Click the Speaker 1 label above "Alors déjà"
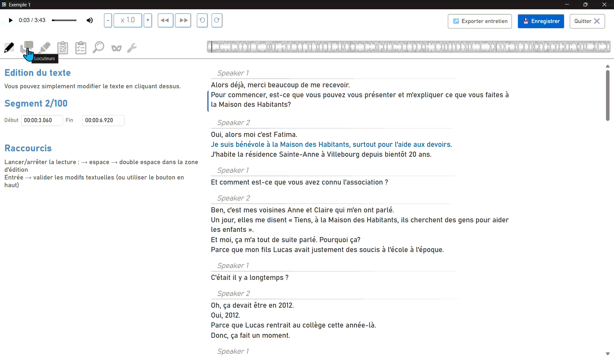The height and width of the screenshot is (364, 614). [x=233, y=73]
